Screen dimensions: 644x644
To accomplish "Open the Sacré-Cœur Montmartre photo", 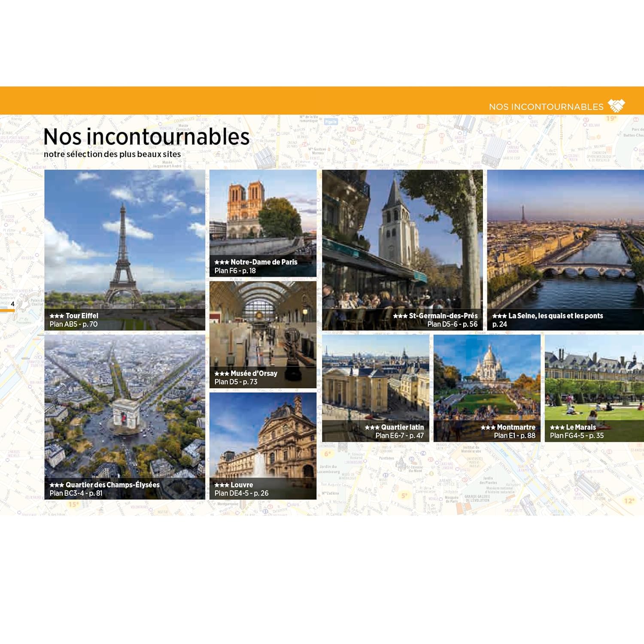I will (487, 378).
